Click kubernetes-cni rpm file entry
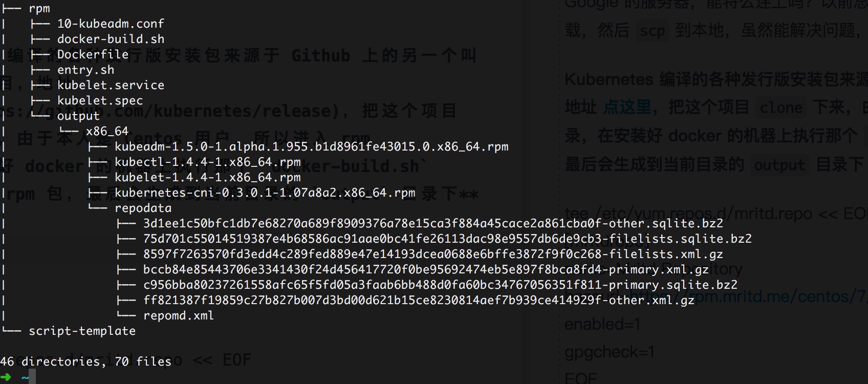This screenshot has height=384, width=868. 265,193
